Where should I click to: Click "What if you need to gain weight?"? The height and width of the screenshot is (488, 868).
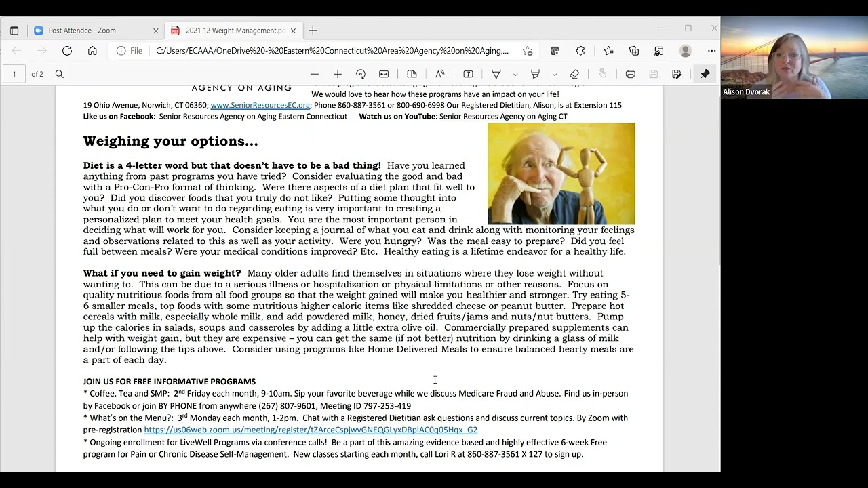162,273
